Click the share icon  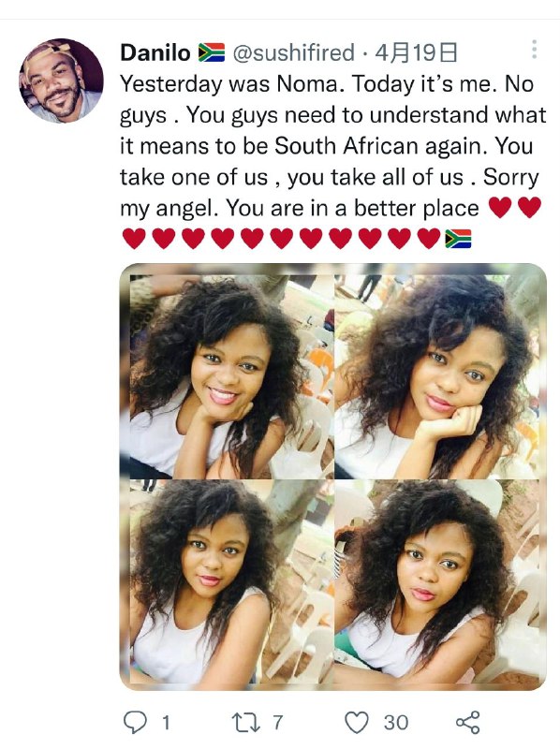[x=468, y=722]
